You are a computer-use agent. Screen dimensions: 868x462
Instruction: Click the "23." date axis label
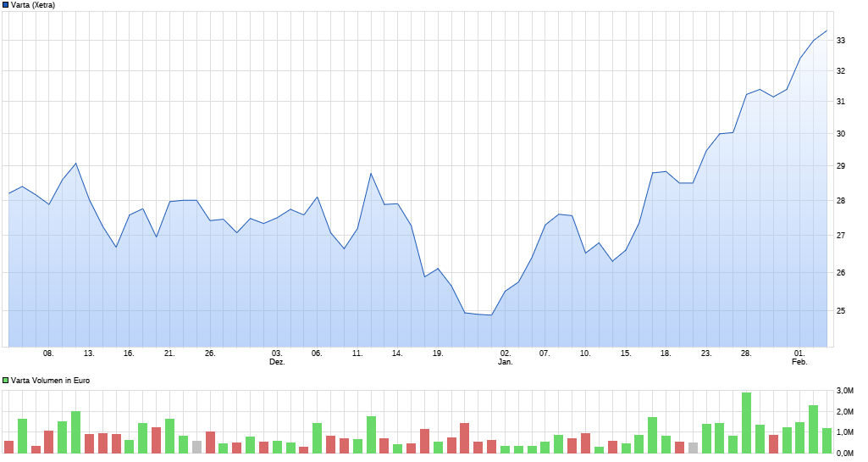tap(705, 353)
